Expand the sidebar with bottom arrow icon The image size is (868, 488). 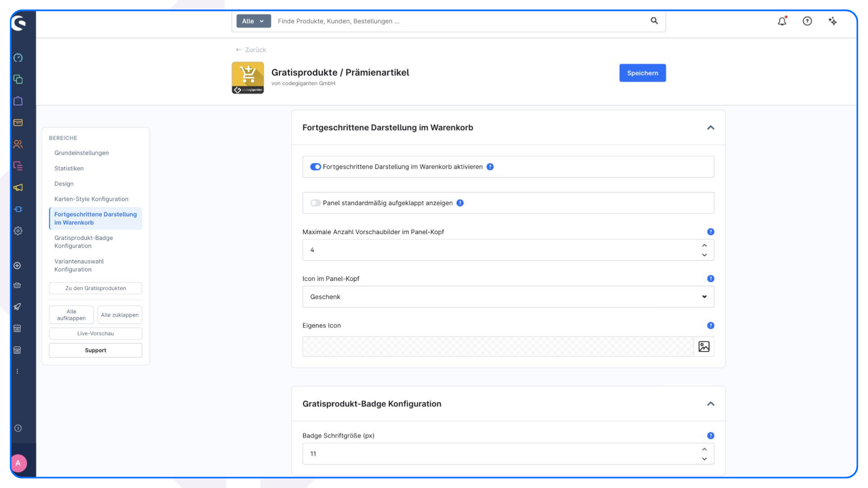point(18,428)
